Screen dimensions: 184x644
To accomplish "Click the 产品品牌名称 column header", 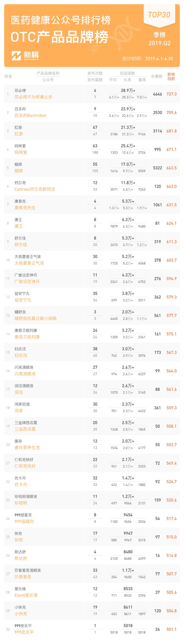I will coord(48,73).
